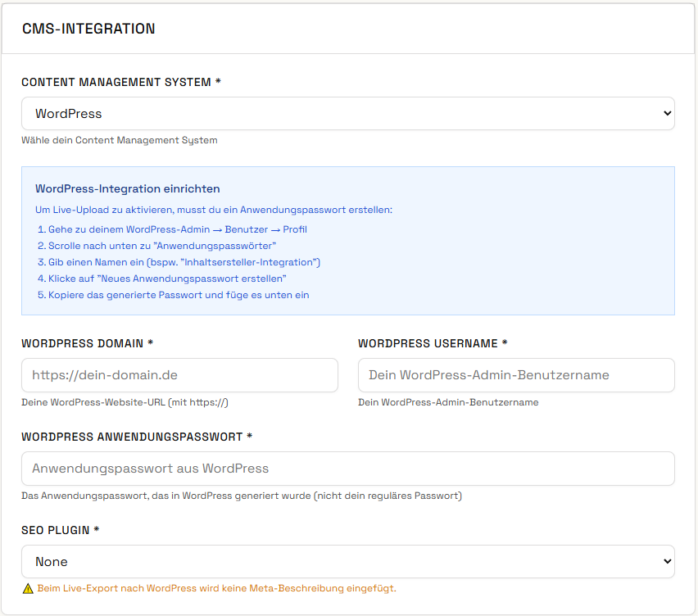Image resolution: width=698 pixels, height=616 pixels.
Task: Click 'Das Anwendungspasswort, das in WordPress' helper text
Action: [x=242, y=496]
